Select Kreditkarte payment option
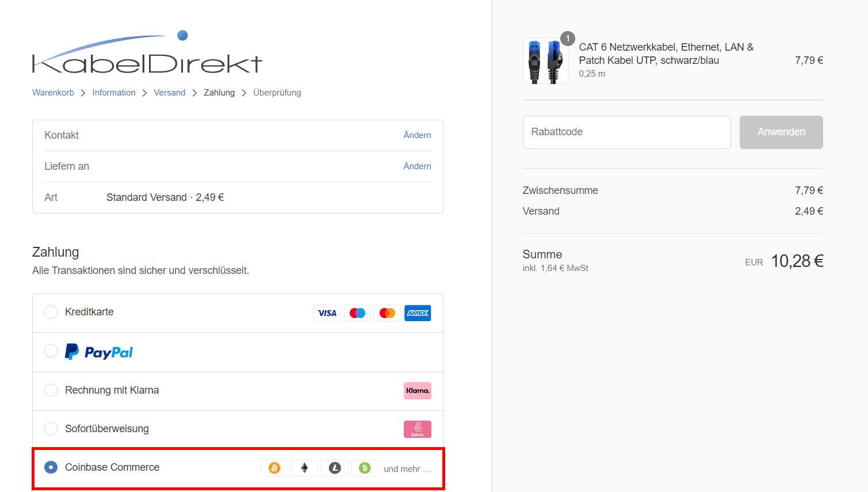The image size is (868, 492). pyautogui.click(x=51, y=312)
